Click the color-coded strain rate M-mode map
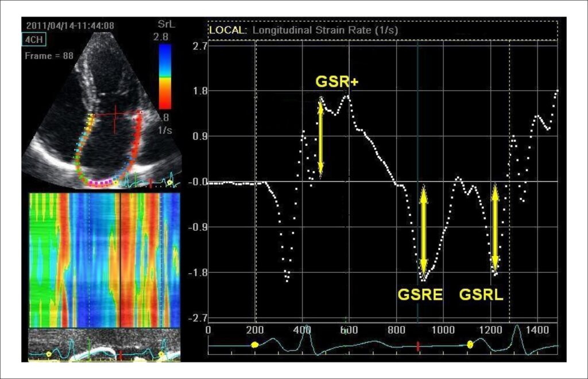The width and height of the screenshot is (588, 379). click(x=105, y=260)
